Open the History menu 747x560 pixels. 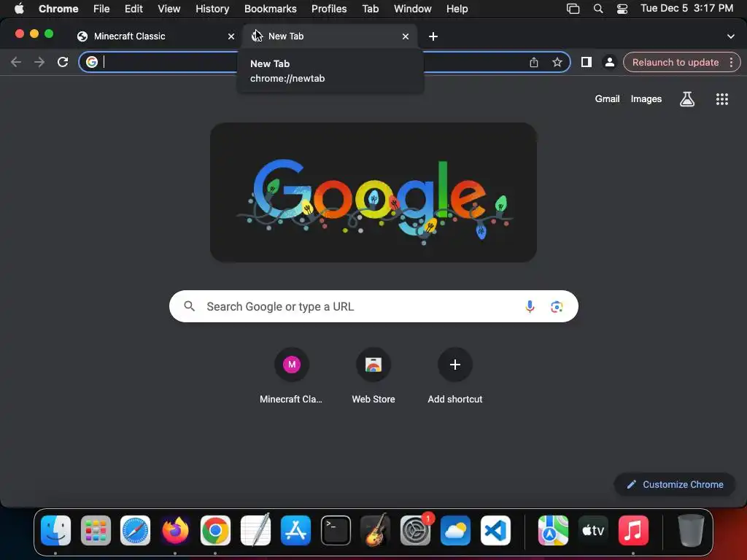(212, 9)
